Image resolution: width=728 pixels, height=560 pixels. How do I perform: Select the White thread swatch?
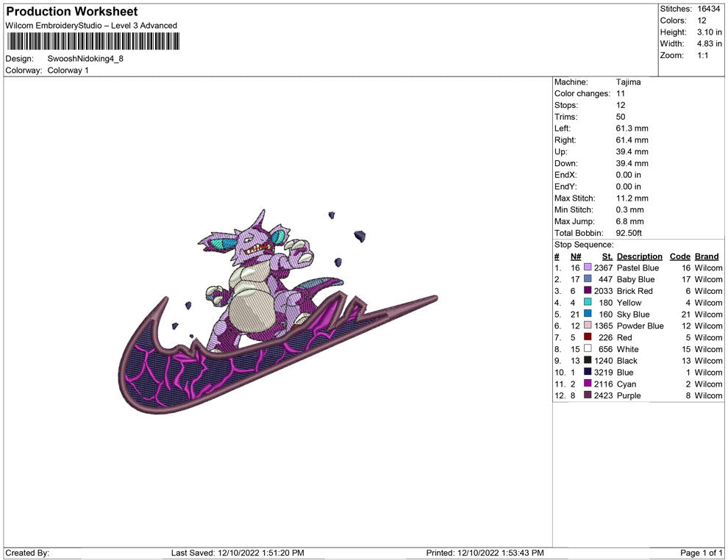pos(588,348)
